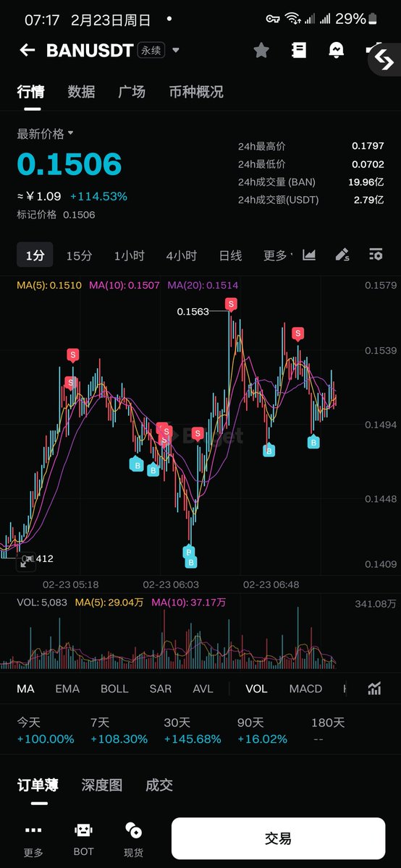Select the 15分 timeframe
Image resolution: width=401 pixels, height=868 pixels.
tap(79, 255)
